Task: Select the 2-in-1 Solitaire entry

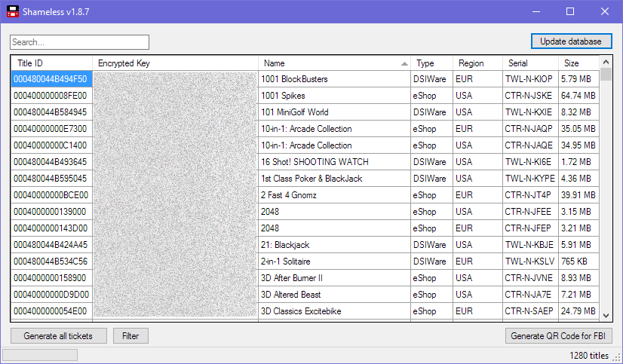Action: (x=335, y=262)
